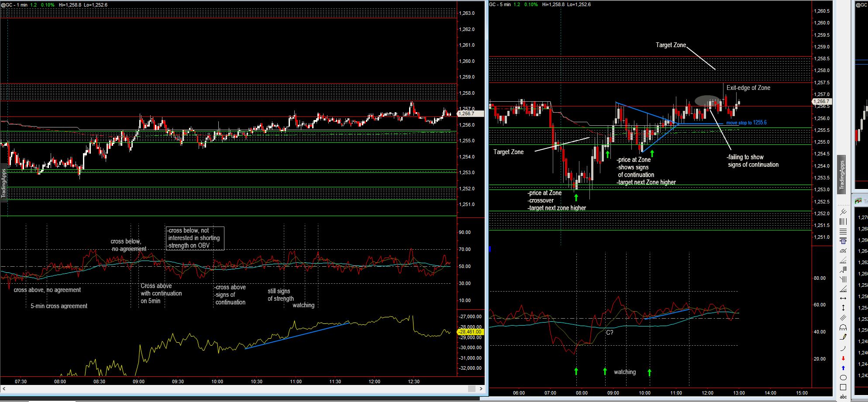Click the 1-min chart horizontal scrollbar thumb
868x402 pixels.
(x=472, y=388)
